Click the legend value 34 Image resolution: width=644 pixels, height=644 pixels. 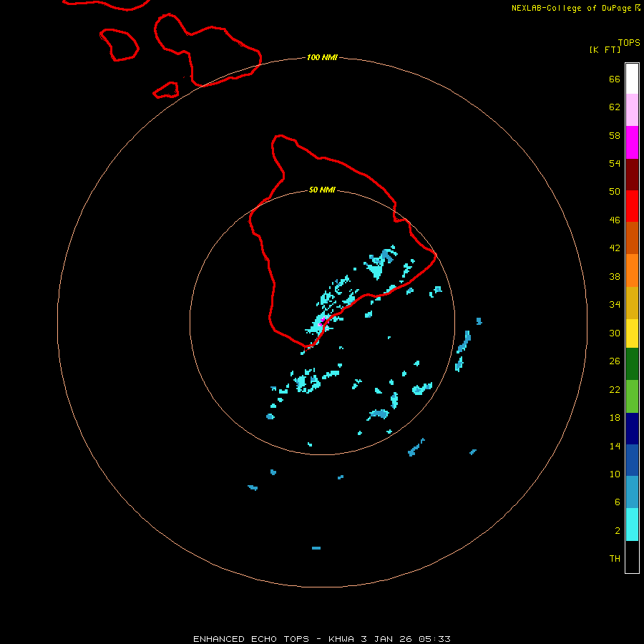615,304
